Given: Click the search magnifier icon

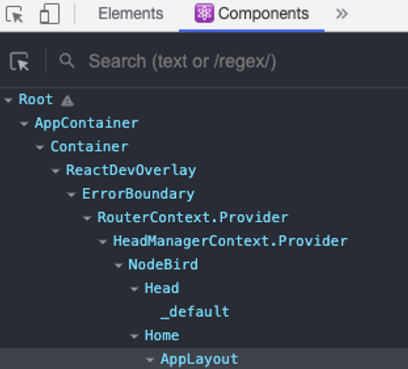Looking at the screenshot, I should click(x=67, y=61).
